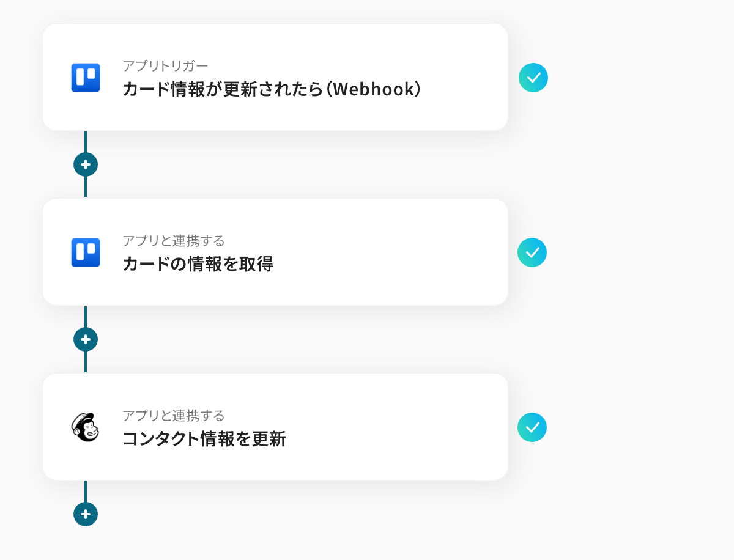This screenshot has width=734, height=560.
Task: Open the カードの情報を取得 action card
Action: pos(275,252)
